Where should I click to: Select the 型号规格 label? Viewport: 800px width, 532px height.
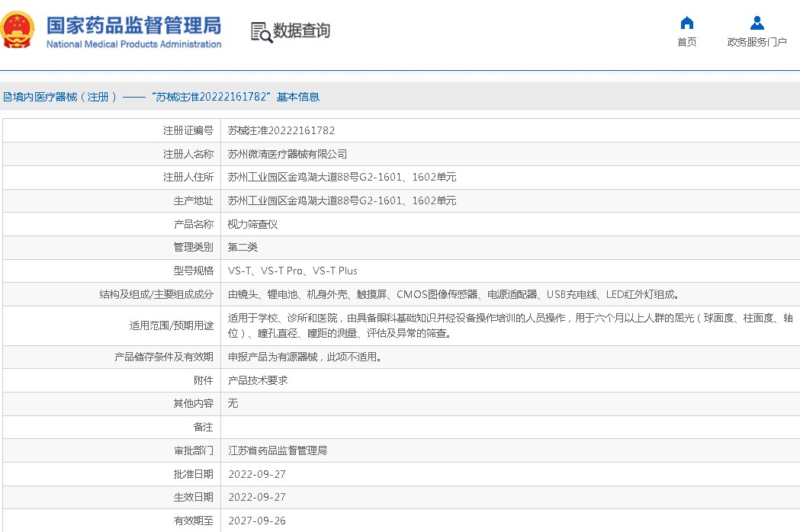point(194,271)
